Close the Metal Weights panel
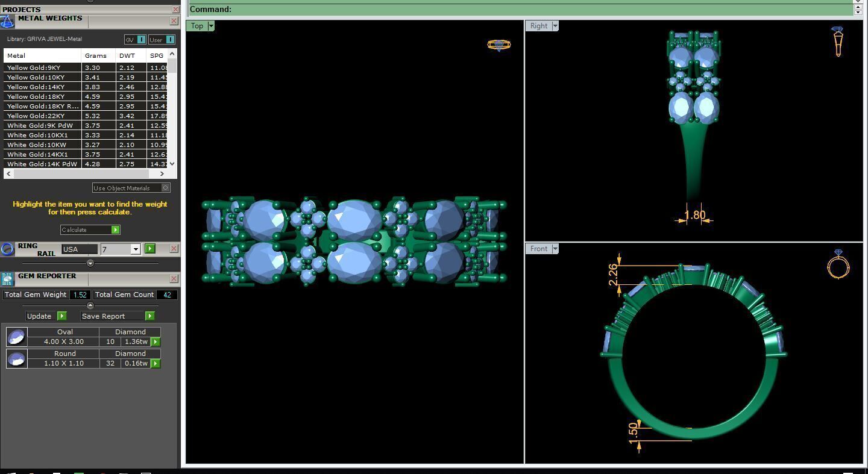Image resolution: width=868 pixels, height=474 pixels. (174, 21)
